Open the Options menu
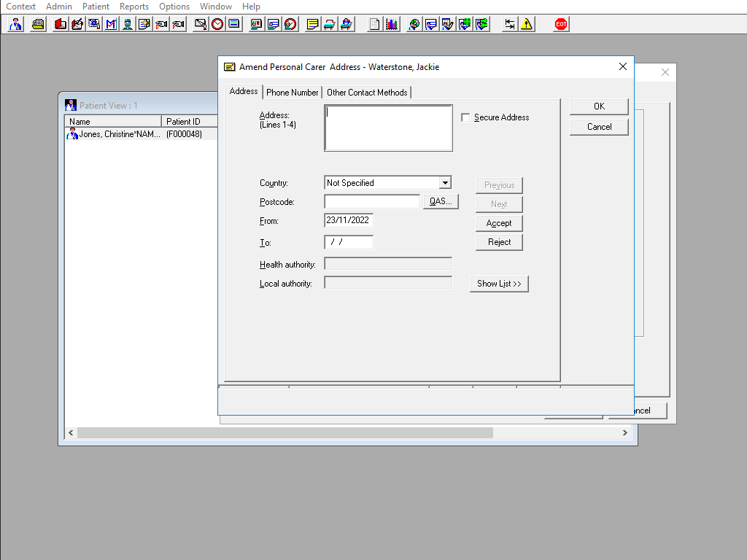This screenshot has height=560, width=747. pos(174,7)
